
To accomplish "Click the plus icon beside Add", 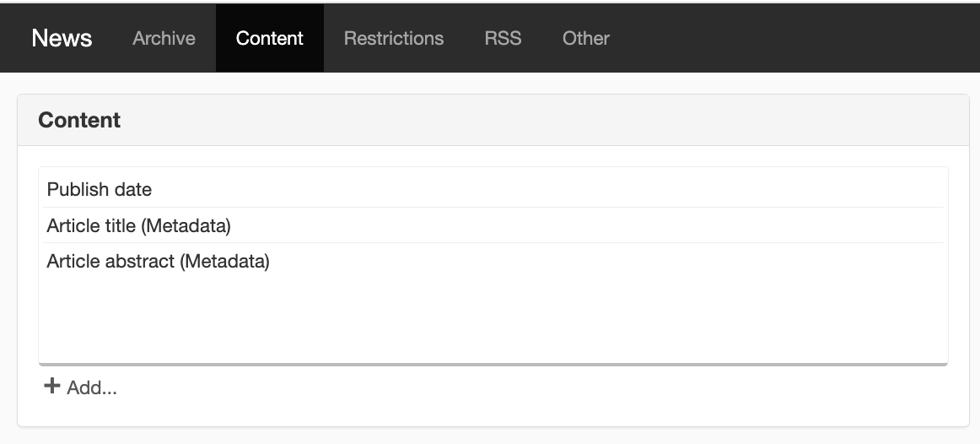I will click(52, 387).
